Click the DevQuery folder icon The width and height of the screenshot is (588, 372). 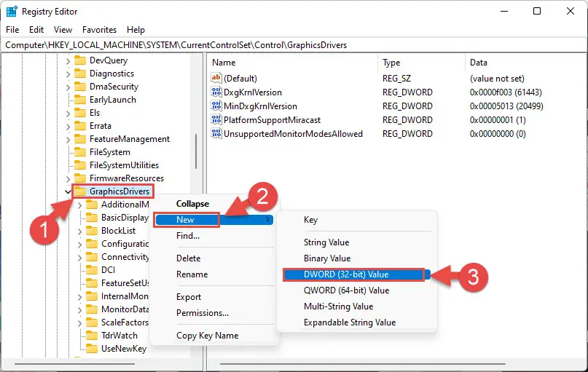pos(80,60)
